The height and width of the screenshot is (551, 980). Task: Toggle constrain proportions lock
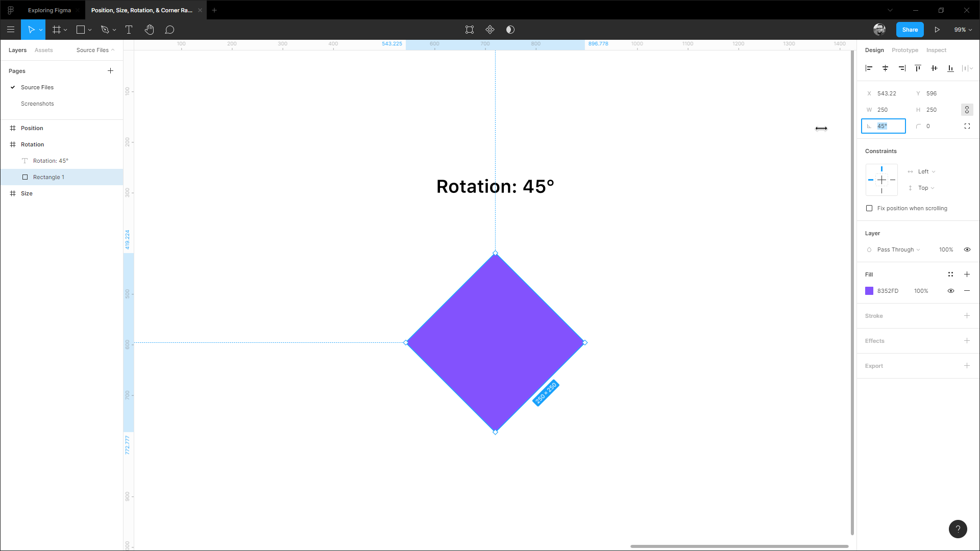pos(967,110)
